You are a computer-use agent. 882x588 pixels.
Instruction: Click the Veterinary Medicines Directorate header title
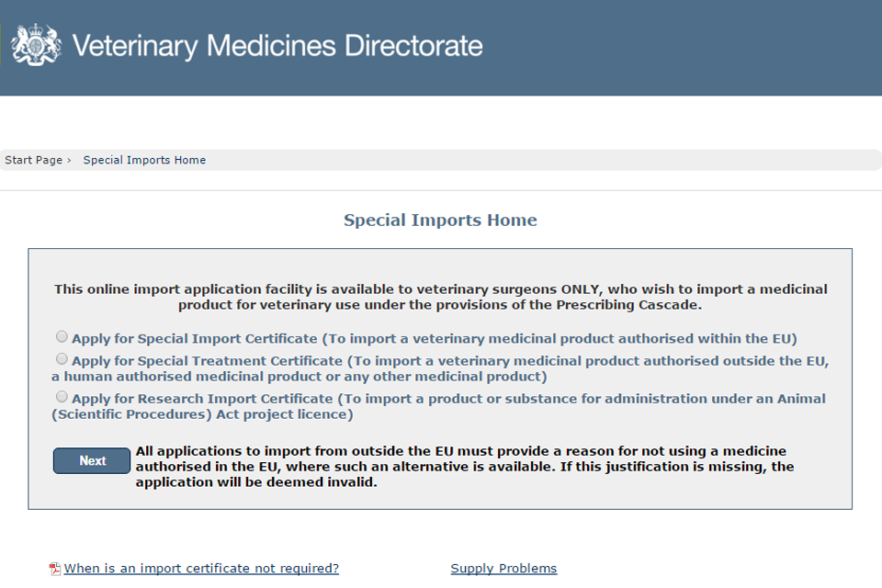pyautogui.click(x=277, y=45)
